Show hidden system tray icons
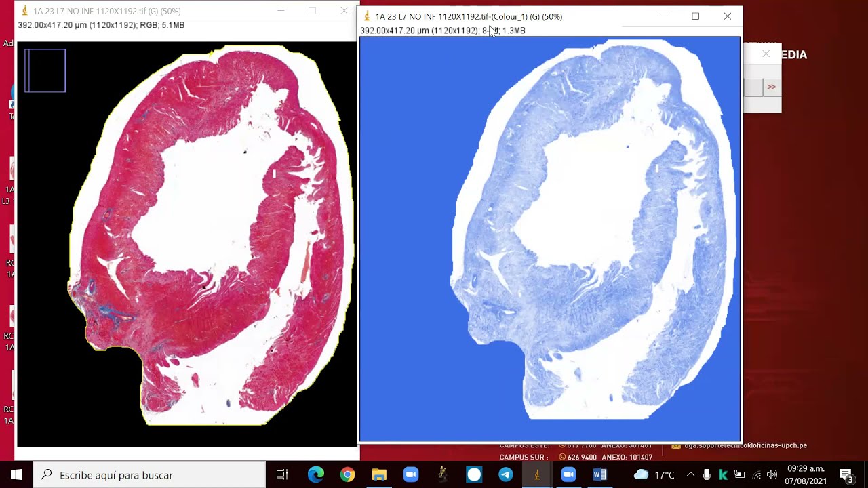This screenshot has width=868, height=488. coord(690,475)
